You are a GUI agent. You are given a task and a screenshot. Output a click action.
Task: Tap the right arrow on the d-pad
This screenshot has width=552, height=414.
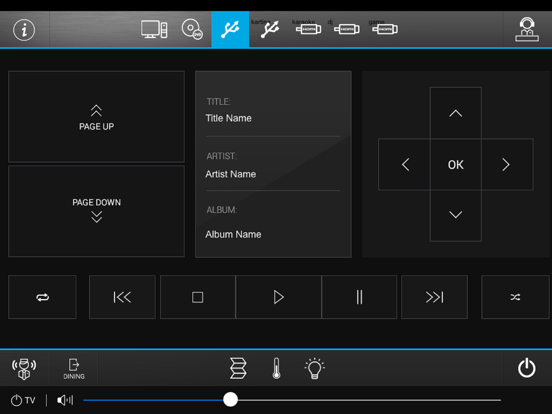click(507, 164)
